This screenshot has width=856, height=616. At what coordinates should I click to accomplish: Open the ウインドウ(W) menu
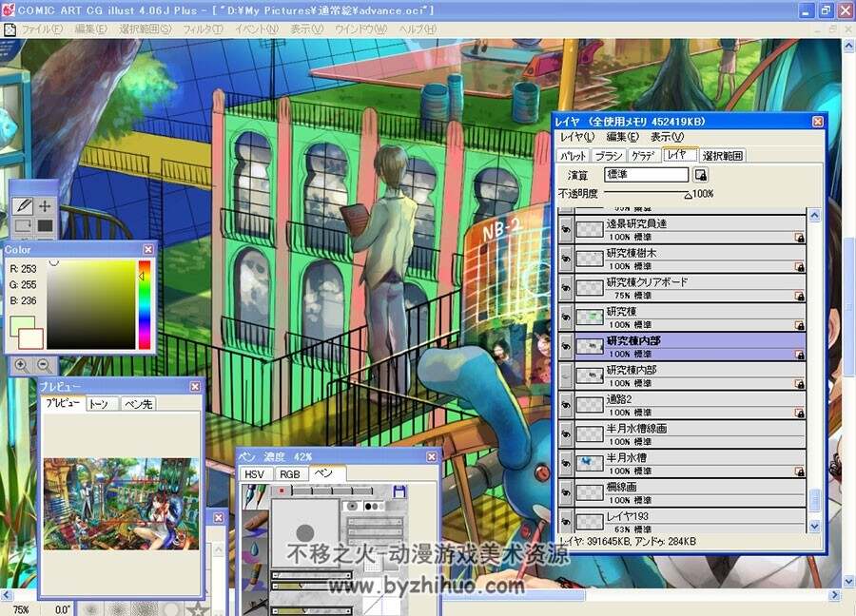coord(360,29)
